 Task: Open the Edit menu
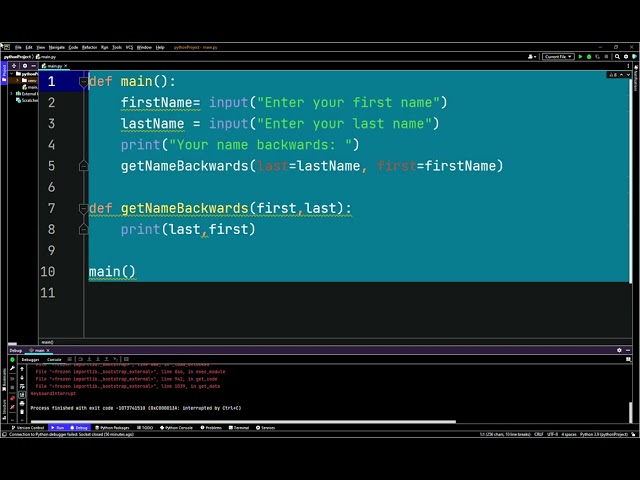tap(29, 47)
